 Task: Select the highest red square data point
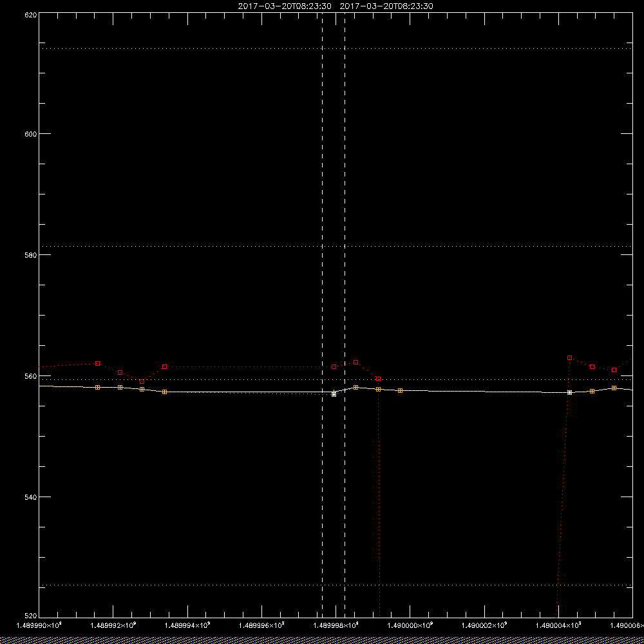(569, 357)
